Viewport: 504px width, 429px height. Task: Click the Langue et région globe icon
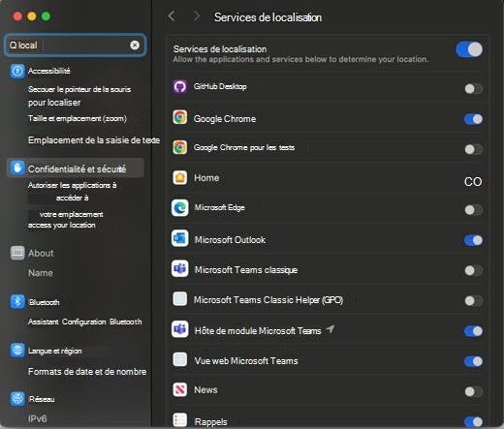(x=17, y=351)
